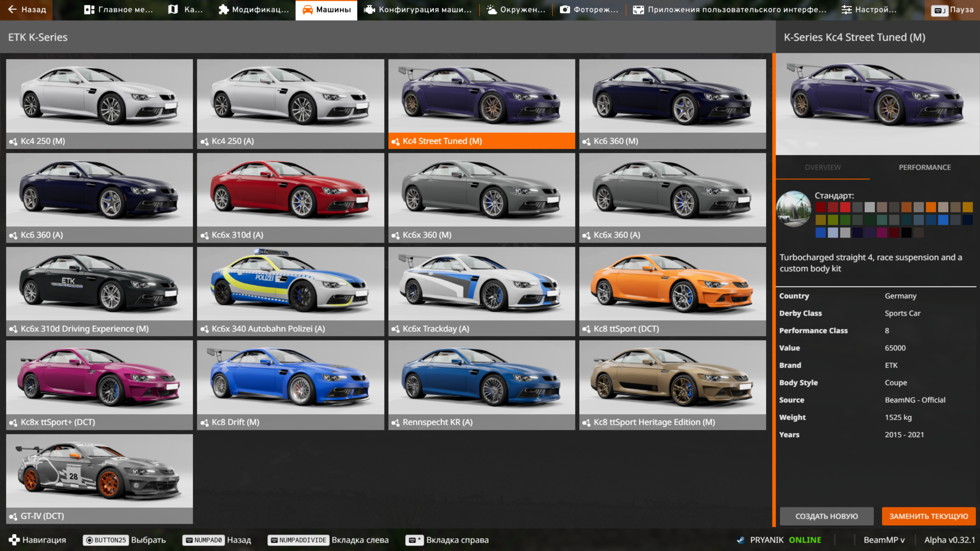The image size is (980, 551).
Task: Switch to the PERFORMANCE tab
Action: (924, 167)
